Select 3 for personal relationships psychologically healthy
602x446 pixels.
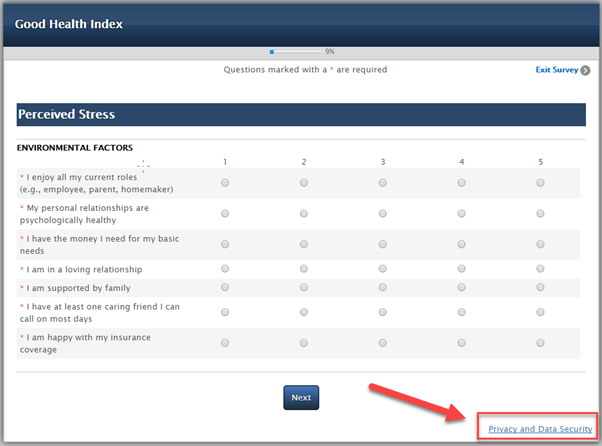point(383,213)
